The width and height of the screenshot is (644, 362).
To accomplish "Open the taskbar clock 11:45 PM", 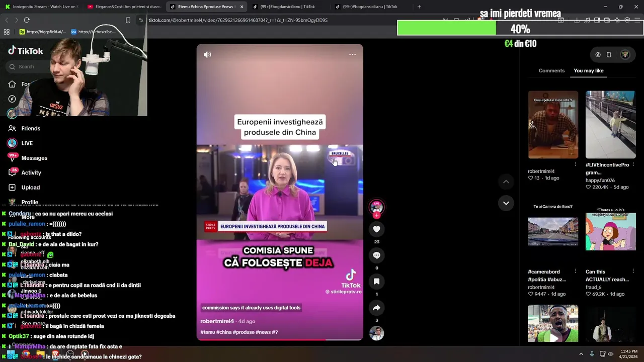I will (629, 354).
